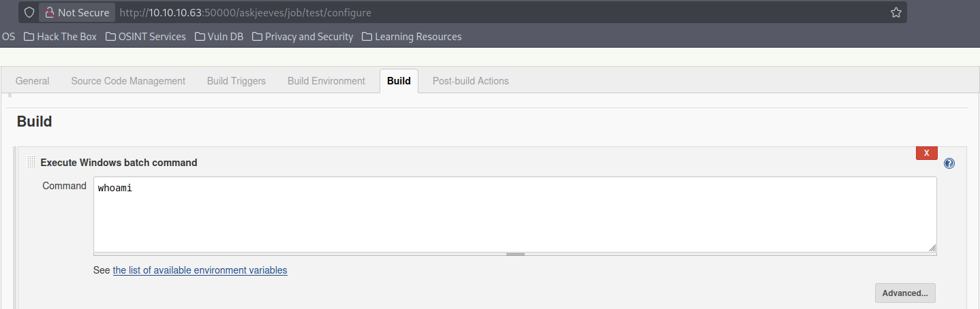Switch to the General tab
This screenshot has width=980, height=309.
click(32, 81)
